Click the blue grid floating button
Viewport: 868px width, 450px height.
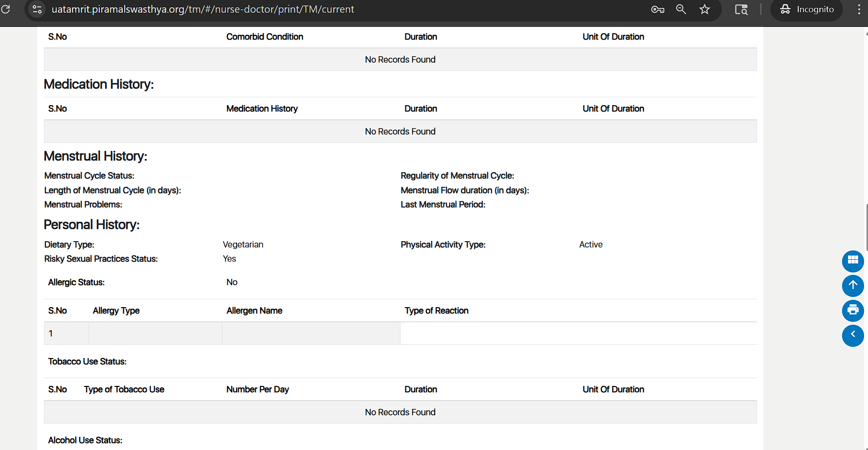click(x=852, y=261)
